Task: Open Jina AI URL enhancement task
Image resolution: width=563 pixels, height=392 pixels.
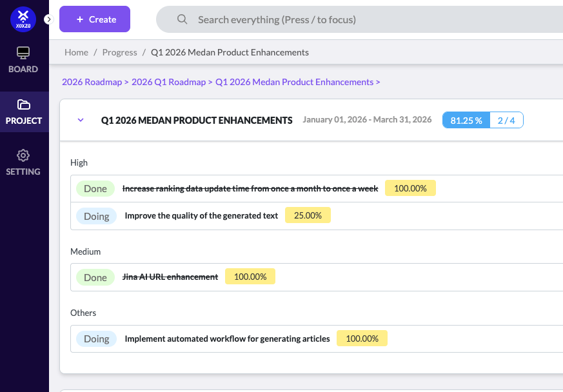Action: [170, 277]
